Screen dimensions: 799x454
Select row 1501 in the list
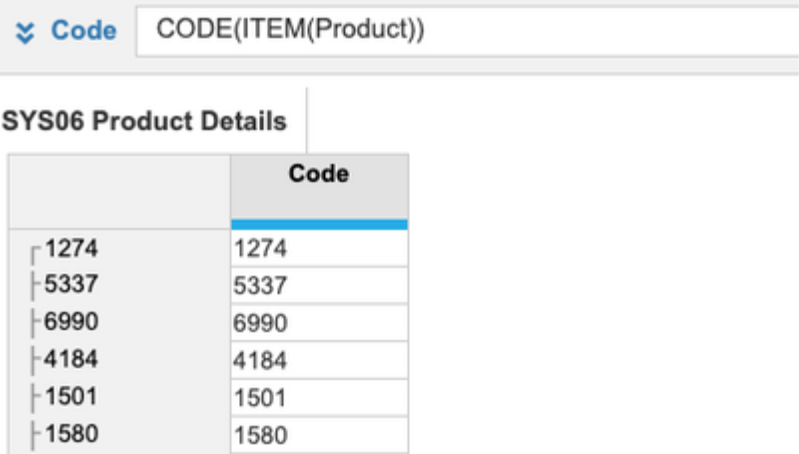click(x=120, y=397)
